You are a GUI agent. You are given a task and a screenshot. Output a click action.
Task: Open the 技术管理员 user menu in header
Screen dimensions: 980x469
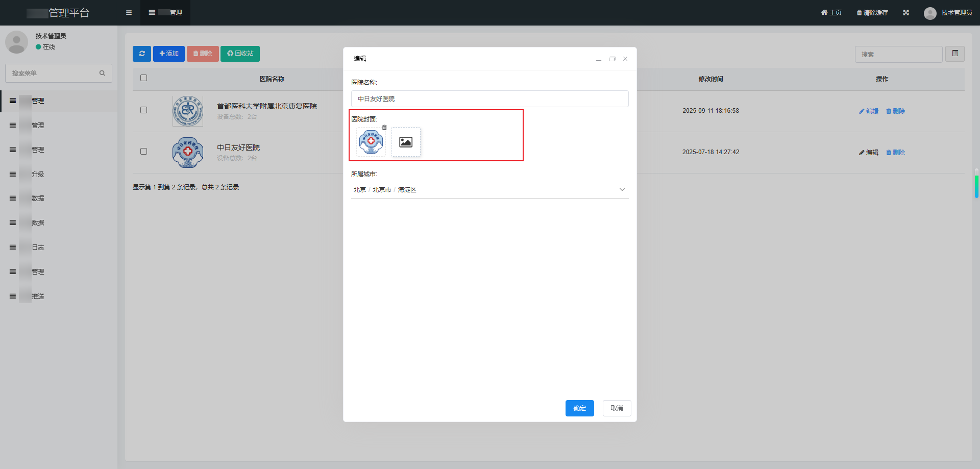948,13
